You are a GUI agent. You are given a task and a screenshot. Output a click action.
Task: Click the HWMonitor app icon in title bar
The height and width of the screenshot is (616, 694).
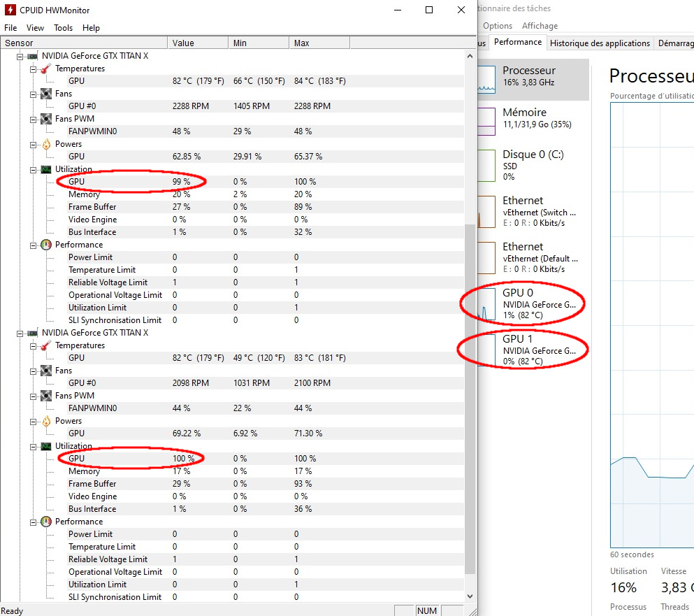click(x=10, y=10)
